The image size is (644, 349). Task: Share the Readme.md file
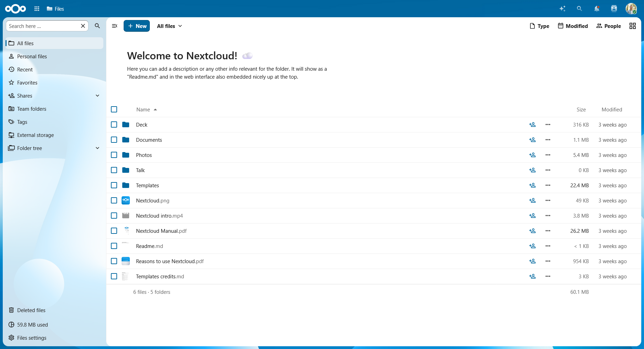point(532,246)
